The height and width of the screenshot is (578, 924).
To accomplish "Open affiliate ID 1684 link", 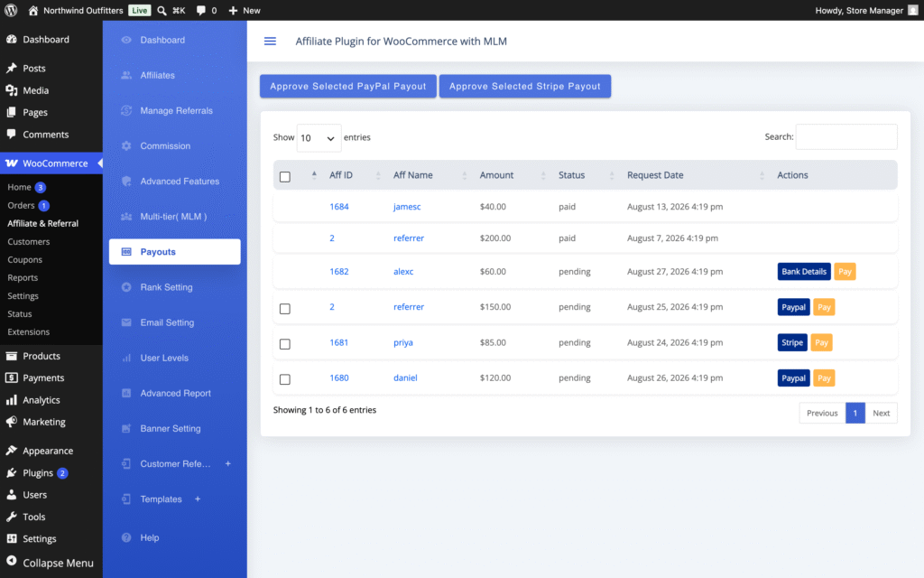I will point(339,207).
